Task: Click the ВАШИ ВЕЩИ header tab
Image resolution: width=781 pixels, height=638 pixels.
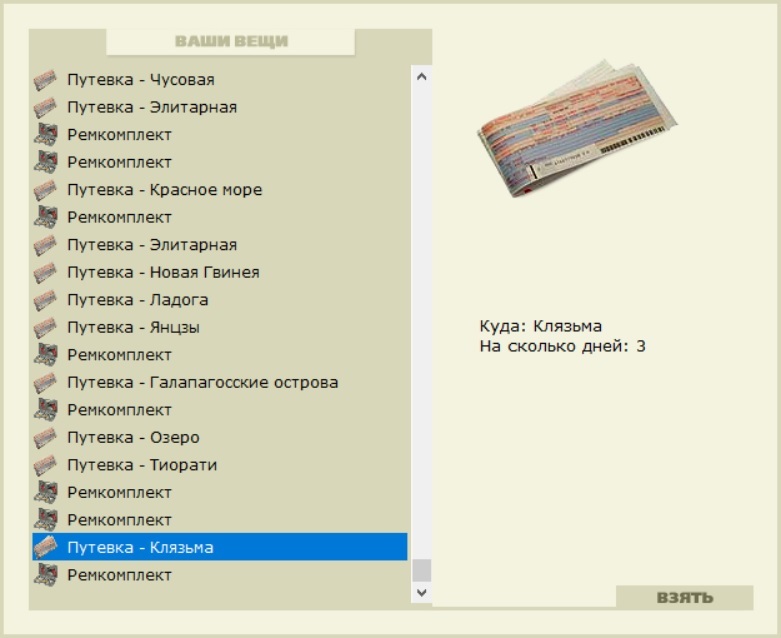Action: (231, 41)
